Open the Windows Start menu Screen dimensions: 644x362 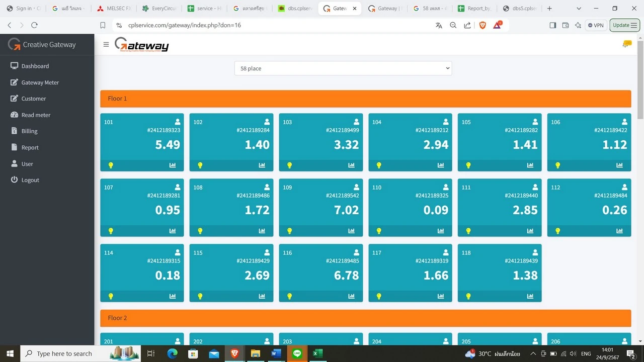(x=10, y=354)
